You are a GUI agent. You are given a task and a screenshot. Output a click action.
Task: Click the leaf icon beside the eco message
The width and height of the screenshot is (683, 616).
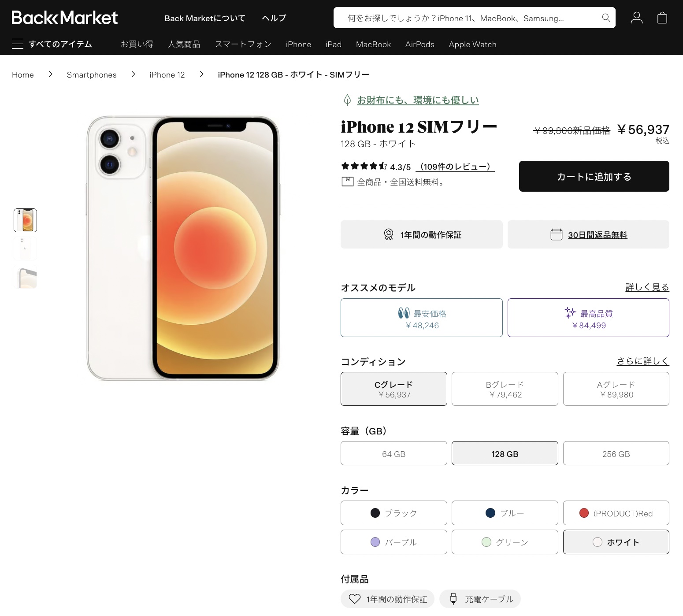(x=347, y=100)
